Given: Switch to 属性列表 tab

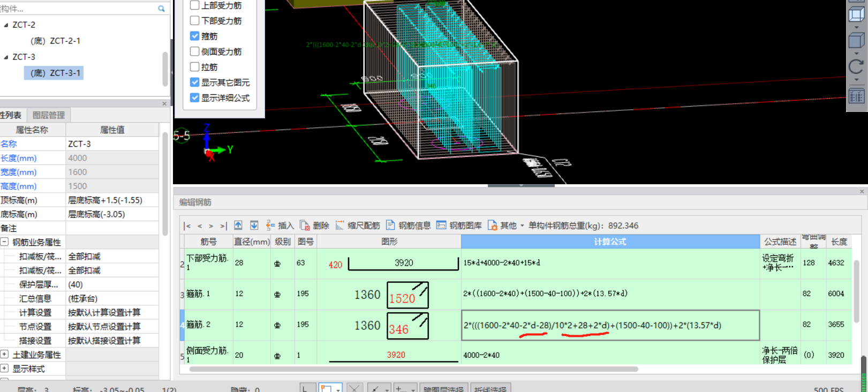Looking at the screenshot, I should (11, 115).
